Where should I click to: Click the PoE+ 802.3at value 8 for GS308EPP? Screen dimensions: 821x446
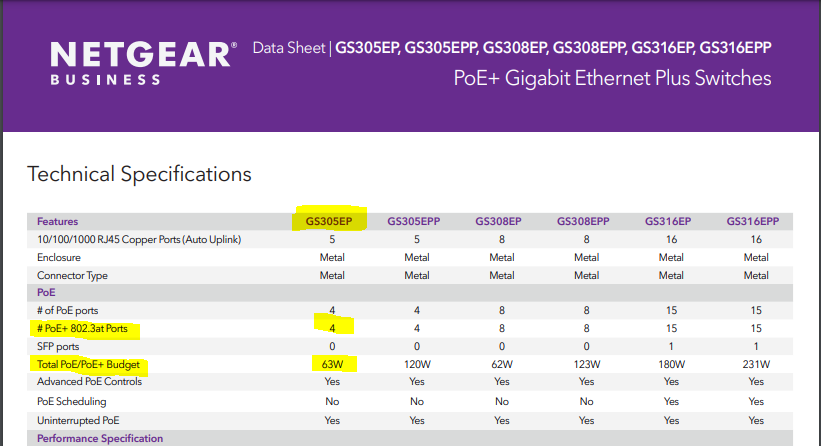tap(586, 329)
